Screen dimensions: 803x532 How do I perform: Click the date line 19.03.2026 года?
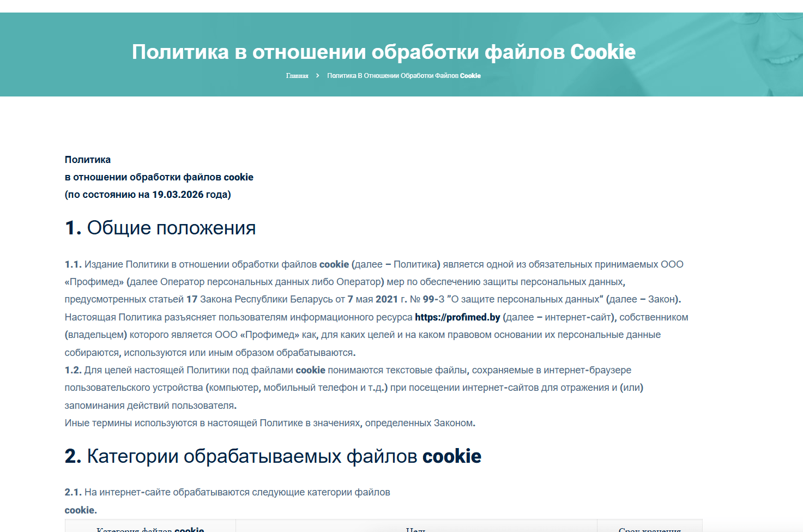pos(148,195)
